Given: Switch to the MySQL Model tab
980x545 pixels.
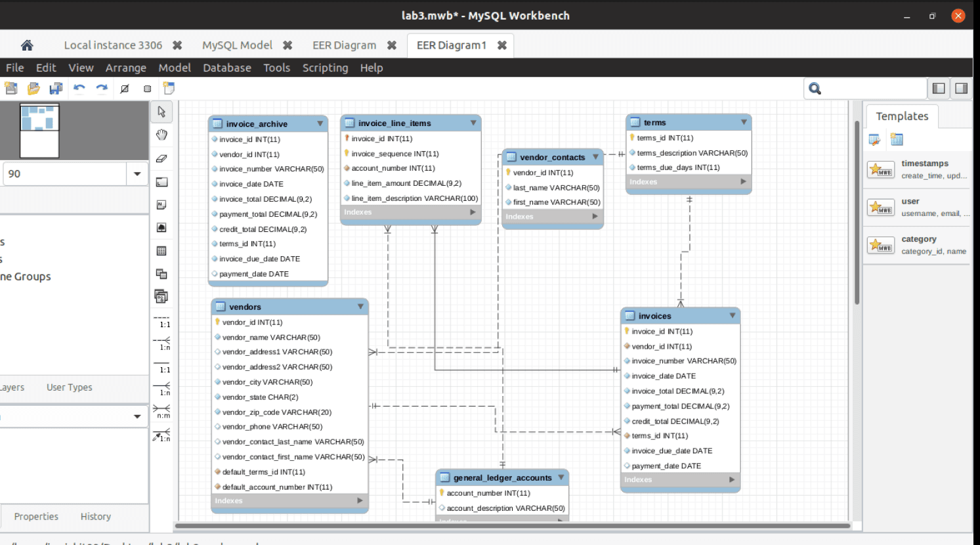Looking at the screenshot, I should [237, 45].
